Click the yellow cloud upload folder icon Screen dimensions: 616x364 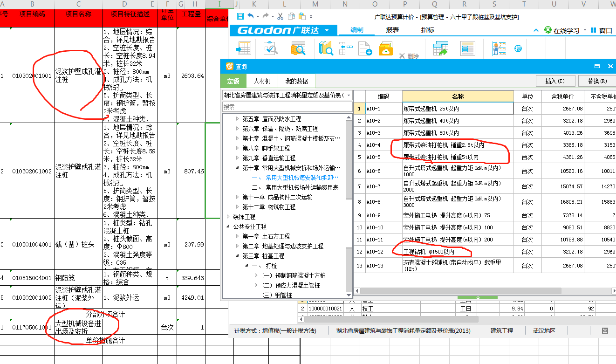click(x=386, y=48)
